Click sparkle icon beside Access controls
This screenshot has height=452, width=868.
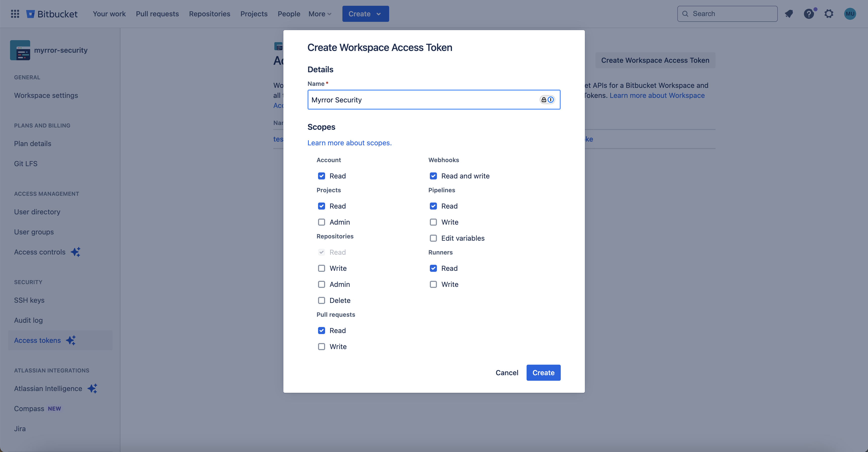pyautogui.click(x=75, y=252)
